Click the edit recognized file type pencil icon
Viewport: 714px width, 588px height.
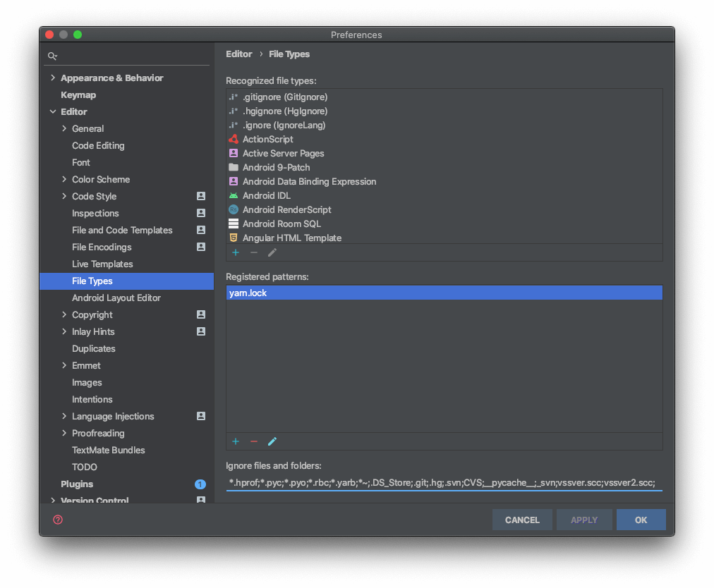[x=272, y=252]
